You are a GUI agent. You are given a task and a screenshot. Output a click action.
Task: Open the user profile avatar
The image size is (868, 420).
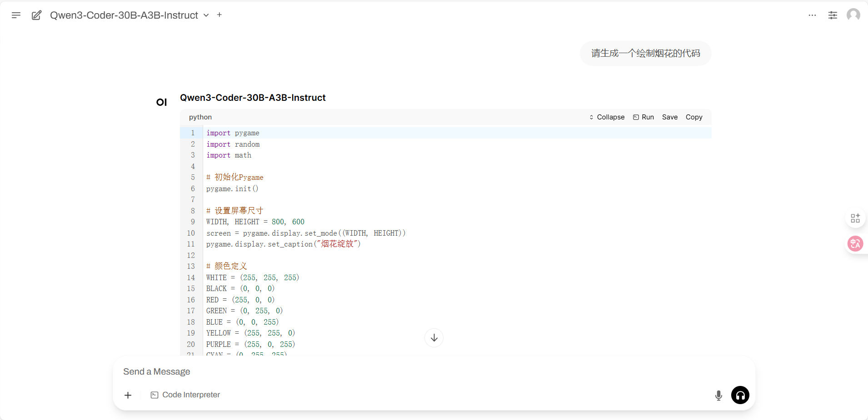click(x=853, y=15)
